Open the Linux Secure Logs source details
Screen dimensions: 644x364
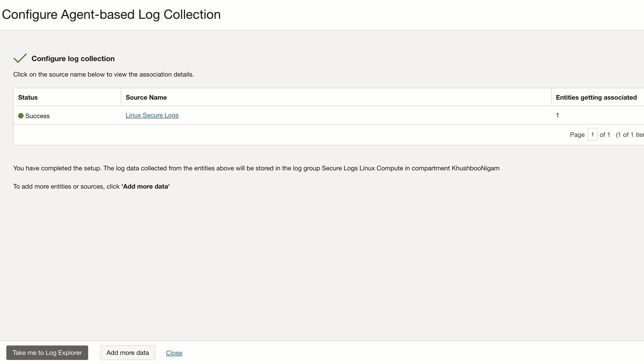pyautogui.click(x=152, y=115)
